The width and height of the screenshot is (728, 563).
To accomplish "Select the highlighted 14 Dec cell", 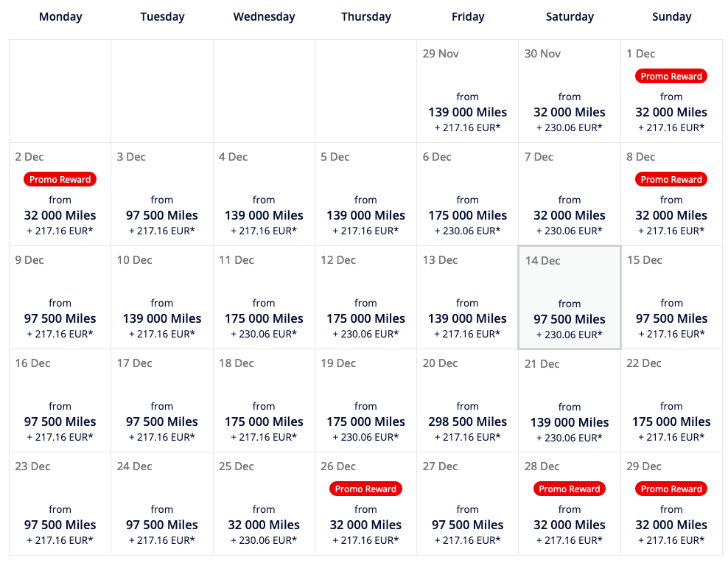I will 570,297.
